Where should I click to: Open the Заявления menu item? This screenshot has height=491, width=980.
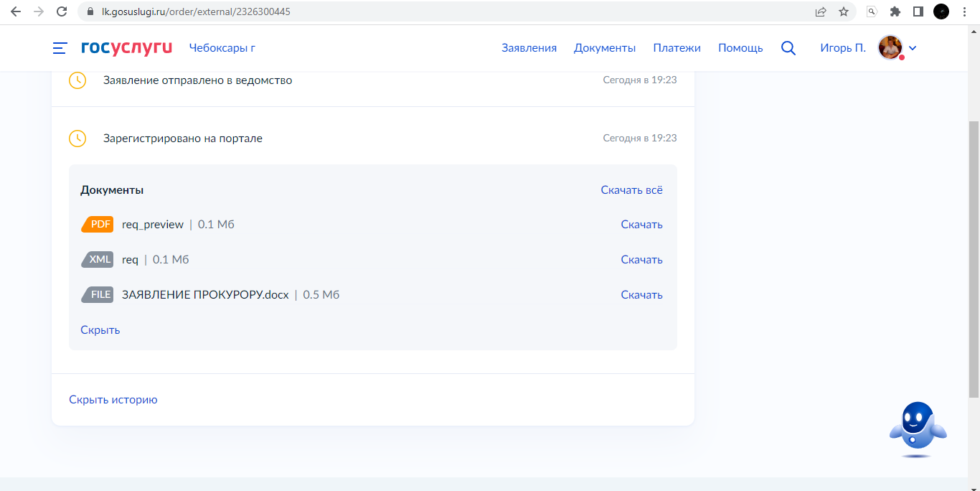529,48
